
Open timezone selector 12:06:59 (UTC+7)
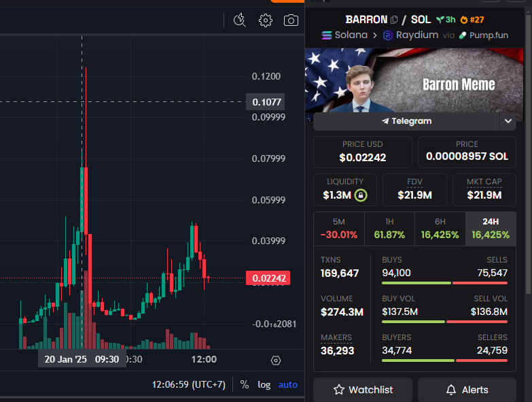189,384
